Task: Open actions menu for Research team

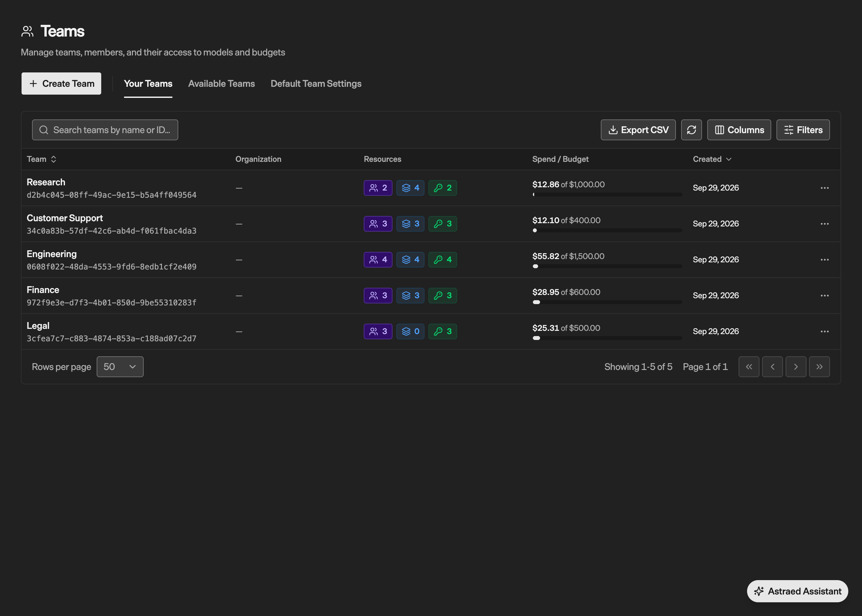Action: tap(824, 188)
